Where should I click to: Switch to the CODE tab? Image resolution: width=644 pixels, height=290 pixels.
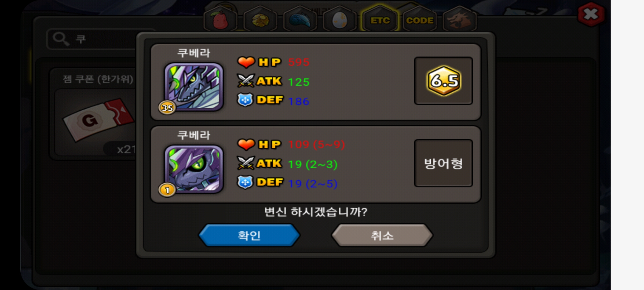pyautogui.click(x=419, y=20)
